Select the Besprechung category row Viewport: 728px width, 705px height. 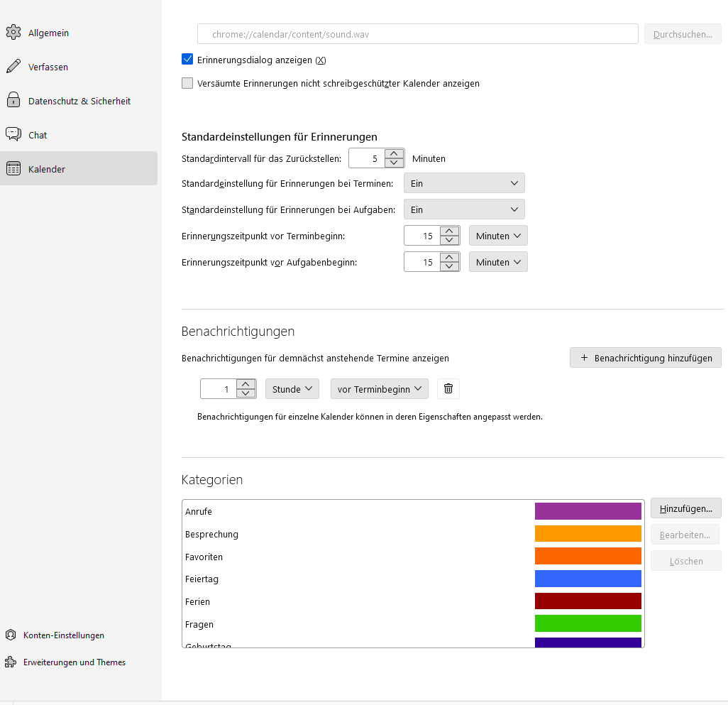click(x=355, y=534)
